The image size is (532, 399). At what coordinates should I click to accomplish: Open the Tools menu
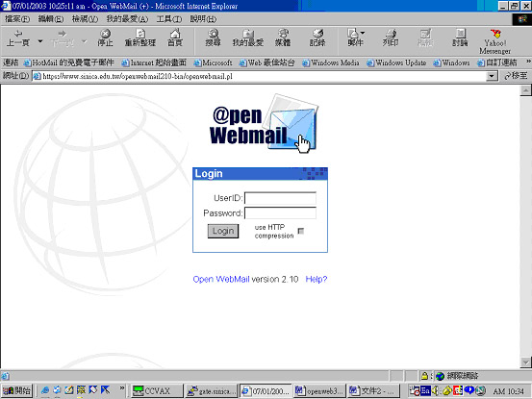coord(169,19)
